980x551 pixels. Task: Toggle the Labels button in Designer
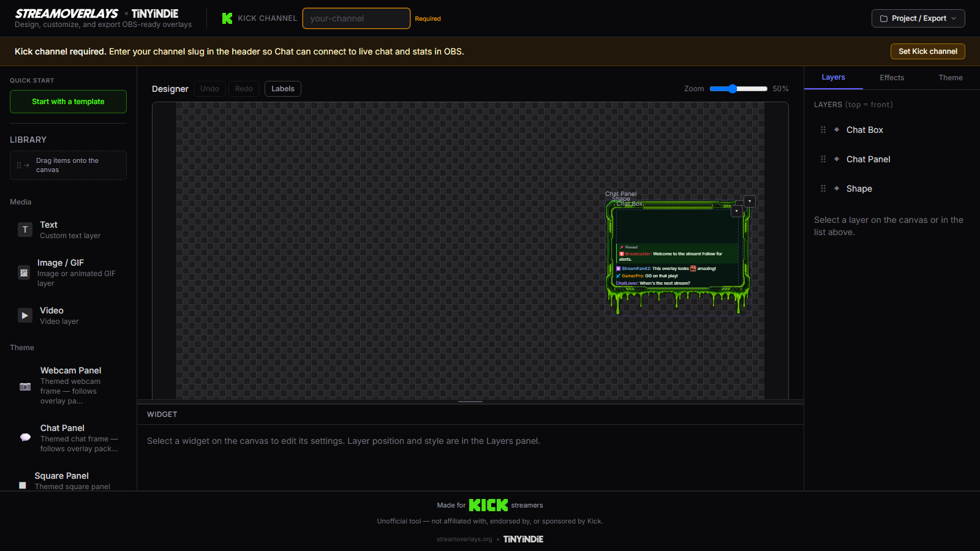pyautogui.click(x=283, y=89)
